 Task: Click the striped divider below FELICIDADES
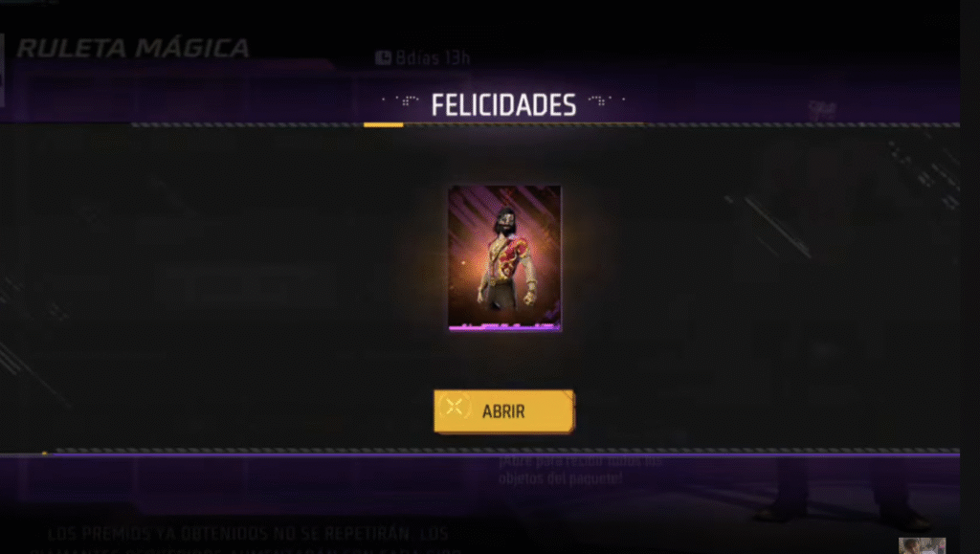[545, 125]
